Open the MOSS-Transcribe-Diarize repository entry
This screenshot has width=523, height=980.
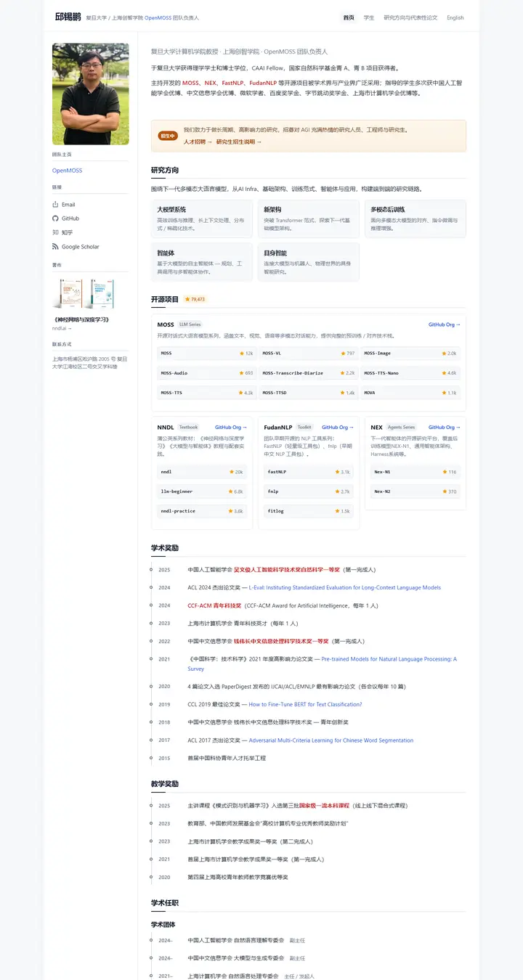coord(309,373)
